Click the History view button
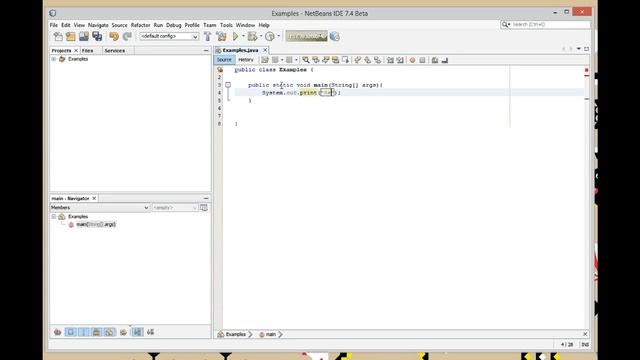Screen dimensions: 640x360 click(246, 60)
